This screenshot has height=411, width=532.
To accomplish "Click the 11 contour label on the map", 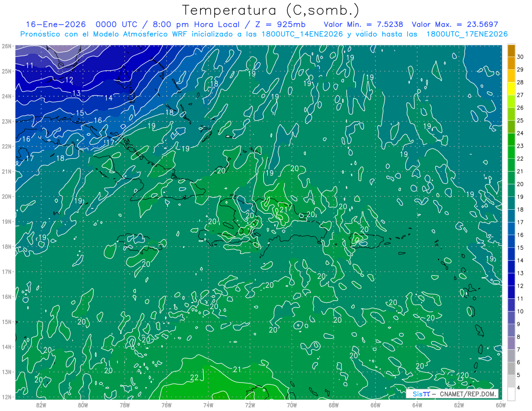I will (x=30, y=66).
